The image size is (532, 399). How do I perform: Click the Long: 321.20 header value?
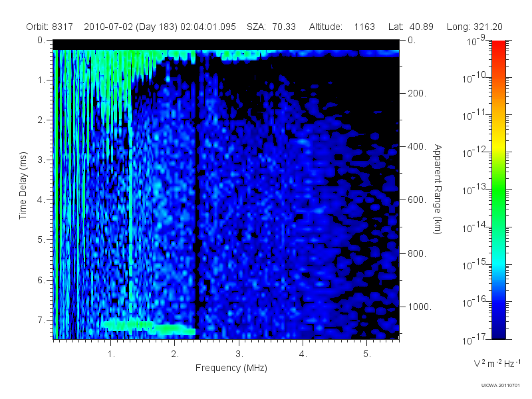pyautogui.click(x=474, y=27)
